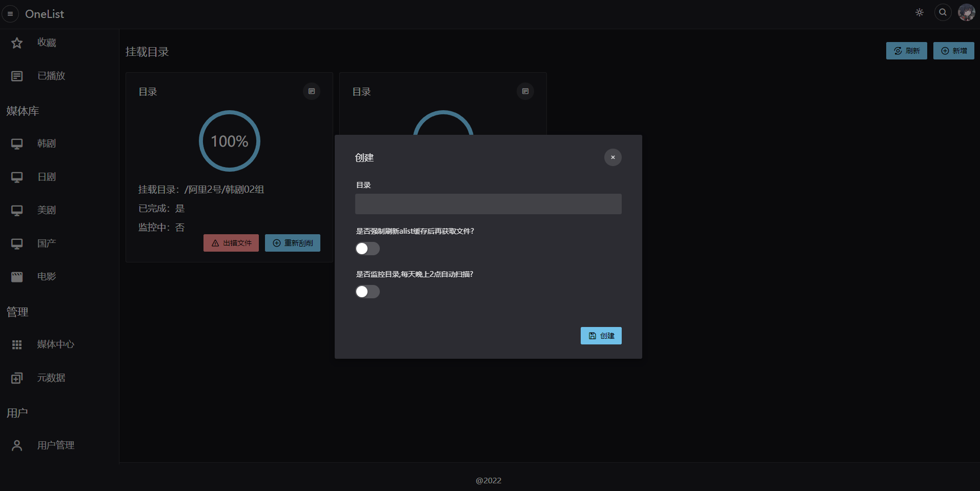This screenshot has width=980, height=491.
Task: Click the monitor icon beside 国产
Action: [17, 244]
